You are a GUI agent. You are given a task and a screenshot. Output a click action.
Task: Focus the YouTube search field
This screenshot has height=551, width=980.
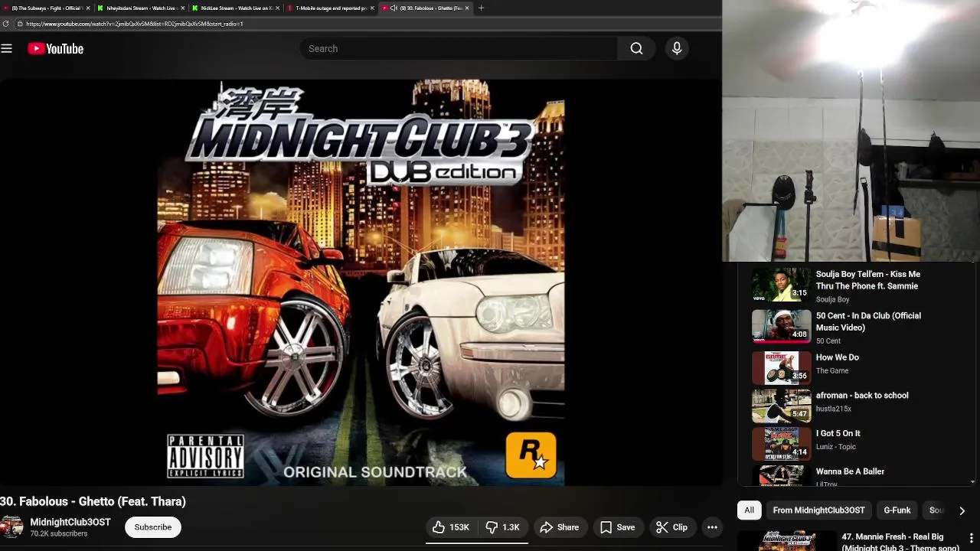pyautogui.click(x=458, y=48)
